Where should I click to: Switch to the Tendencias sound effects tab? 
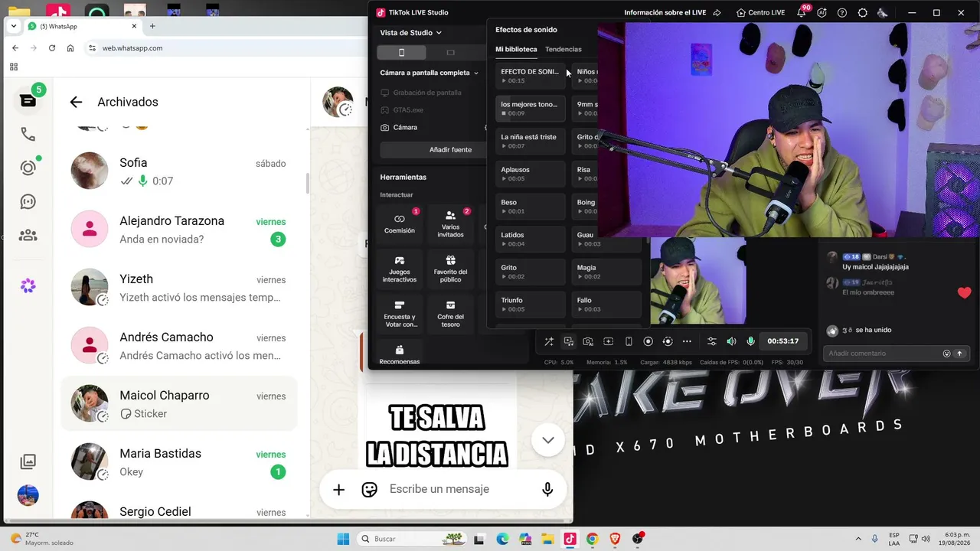(563, 49)
